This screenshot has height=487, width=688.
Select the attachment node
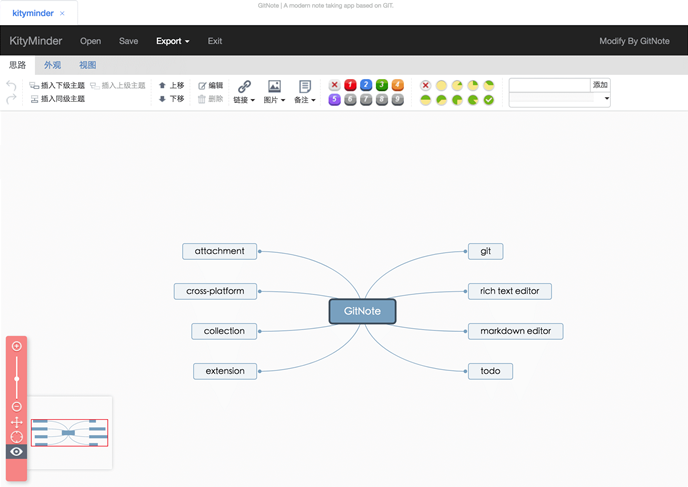(219, 251)
